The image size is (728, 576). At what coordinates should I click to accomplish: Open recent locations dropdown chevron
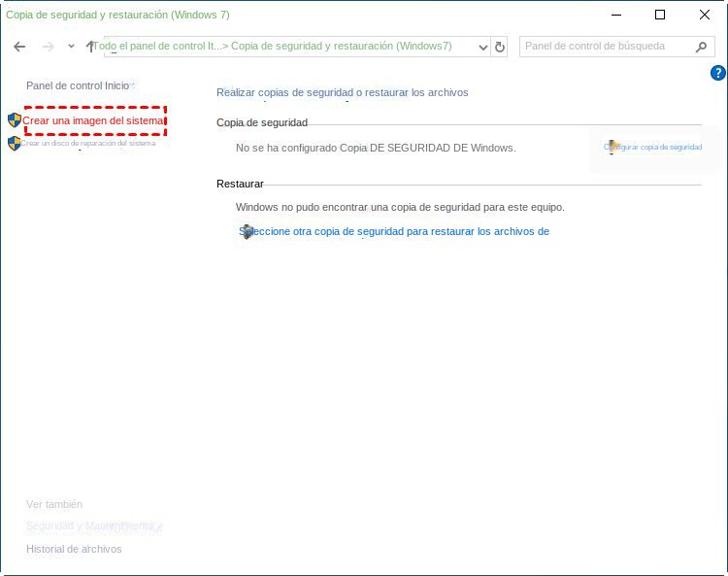(71, 46)
